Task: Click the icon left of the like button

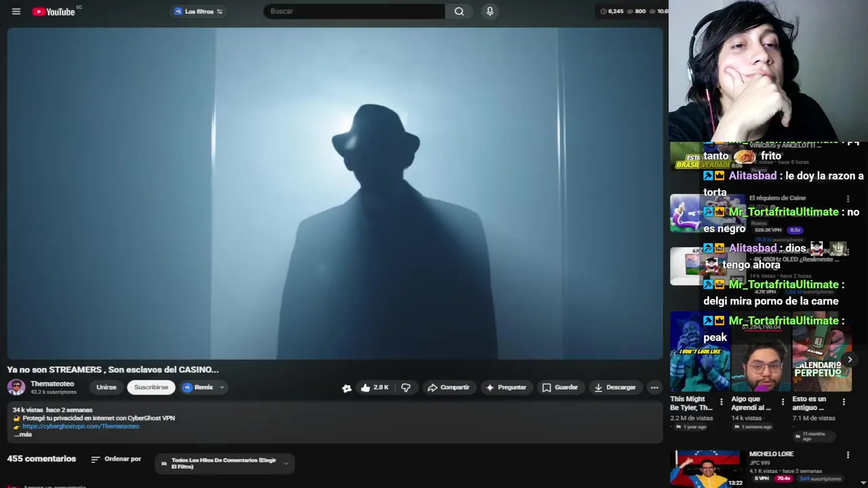Action: click(x=347, y=388)
